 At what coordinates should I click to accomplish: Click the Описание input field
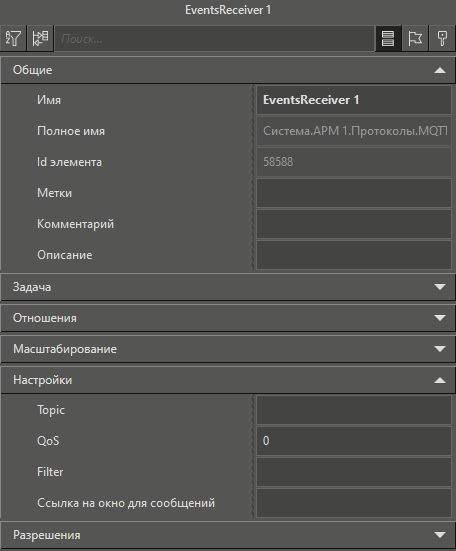(354, 255)
